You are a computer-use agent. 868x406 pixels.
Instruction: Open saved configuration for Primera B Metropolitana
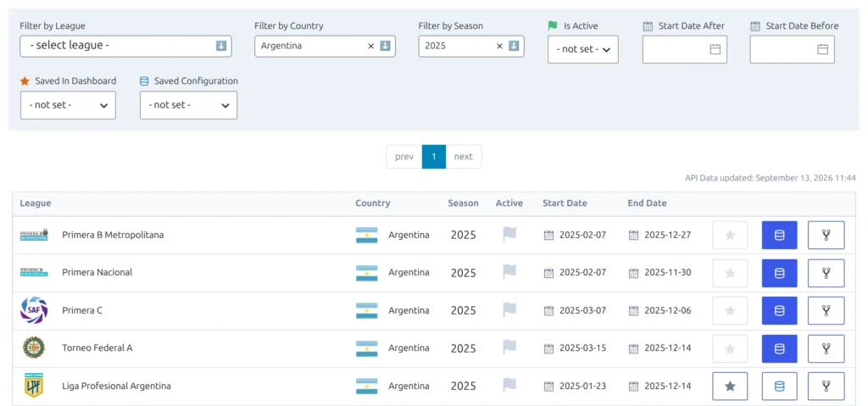(780, 235)
